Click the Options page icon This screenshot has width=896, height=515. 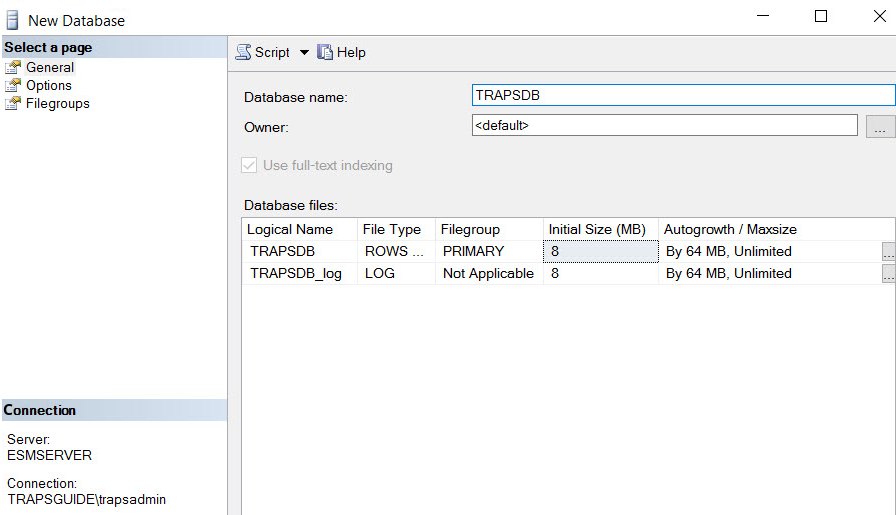[x=13, y=86]
